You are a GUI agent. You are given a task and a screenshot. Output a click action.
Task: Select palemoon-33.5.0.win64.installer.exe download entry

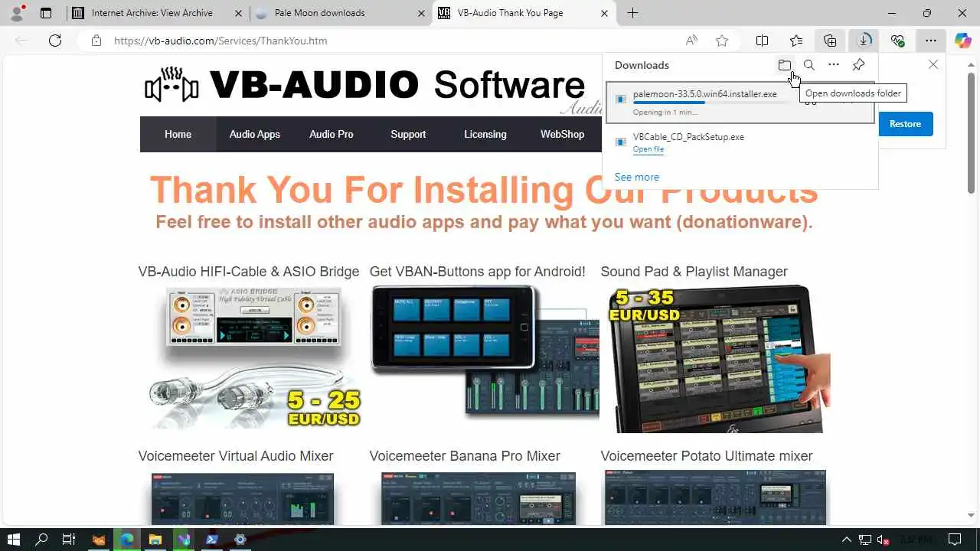coord(740,103)
